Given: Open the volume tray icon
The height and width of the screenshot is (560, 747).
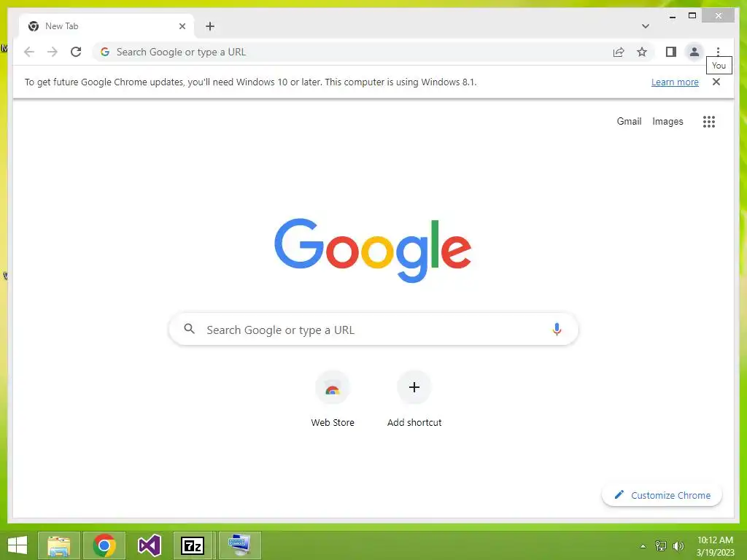Looking at the screenshot, I should click(678, 546).
